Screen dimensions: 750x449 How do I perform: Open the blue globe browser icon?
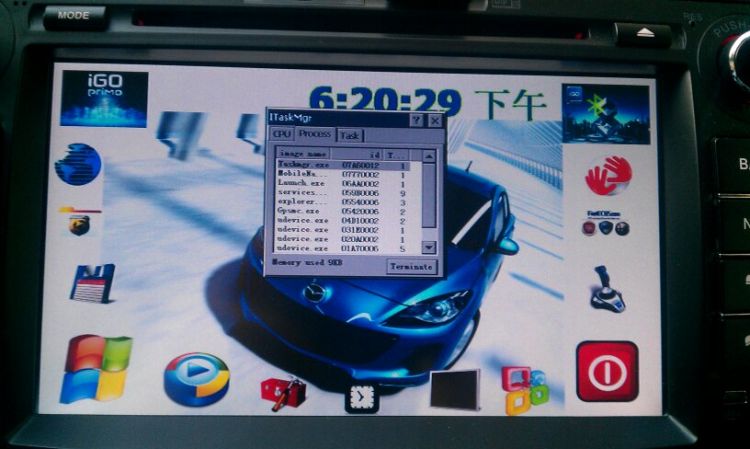pos(78,164)
